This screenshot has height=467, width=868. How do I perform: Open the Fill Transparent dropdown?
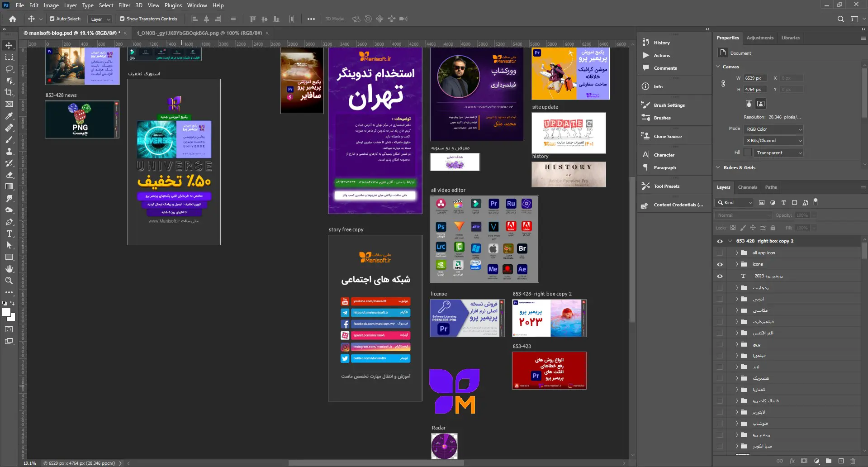point(778,153)
